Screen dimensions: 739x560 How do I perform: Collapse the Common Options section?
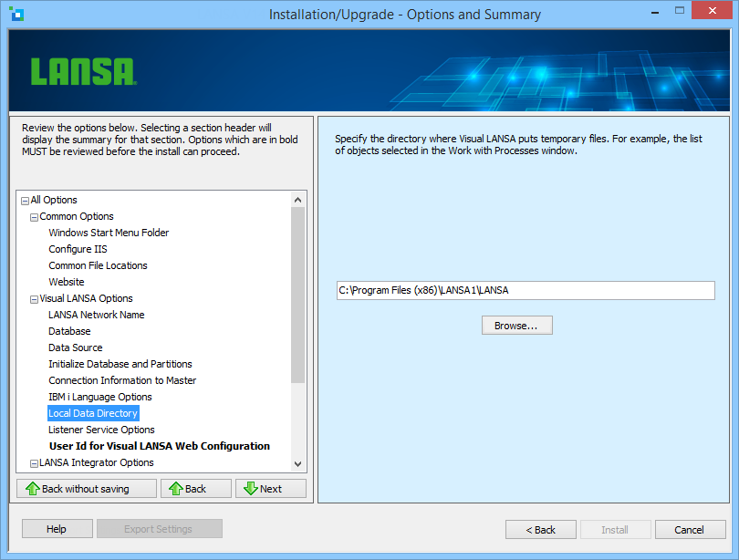[x=34, y=218]
